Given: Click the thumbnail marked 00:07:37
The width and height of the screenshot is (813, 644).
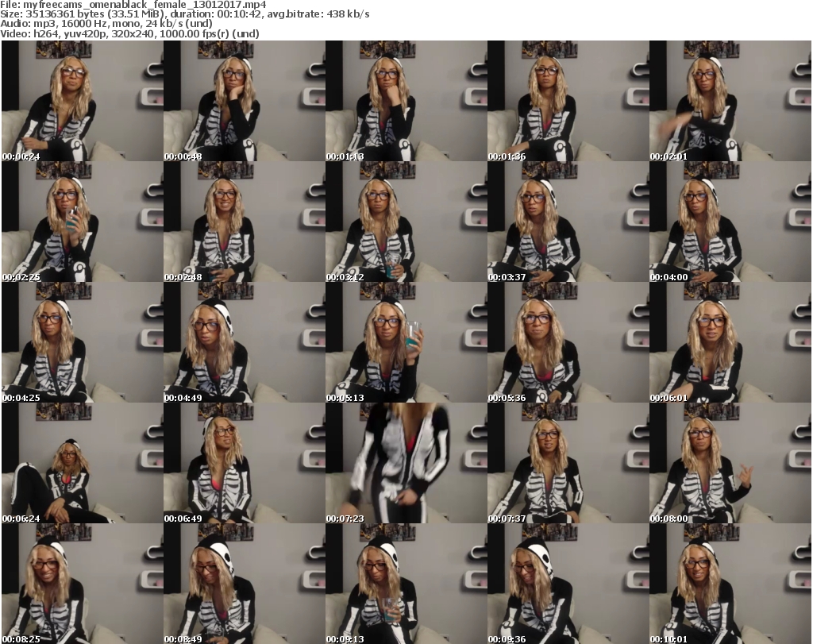Looking at the screenshot, I should 568,463.
